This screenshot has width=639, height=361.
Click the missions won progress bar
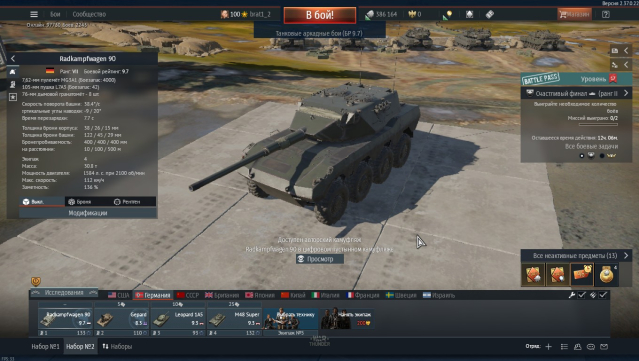598,125
